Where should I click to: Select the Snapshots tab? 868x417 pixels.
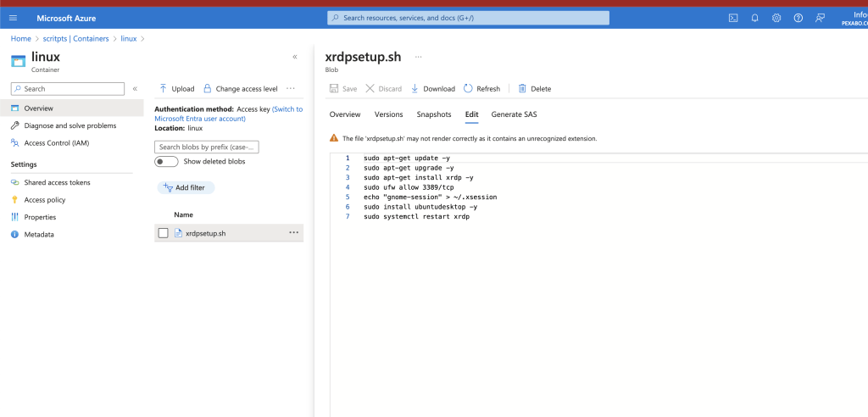[434, 114]
